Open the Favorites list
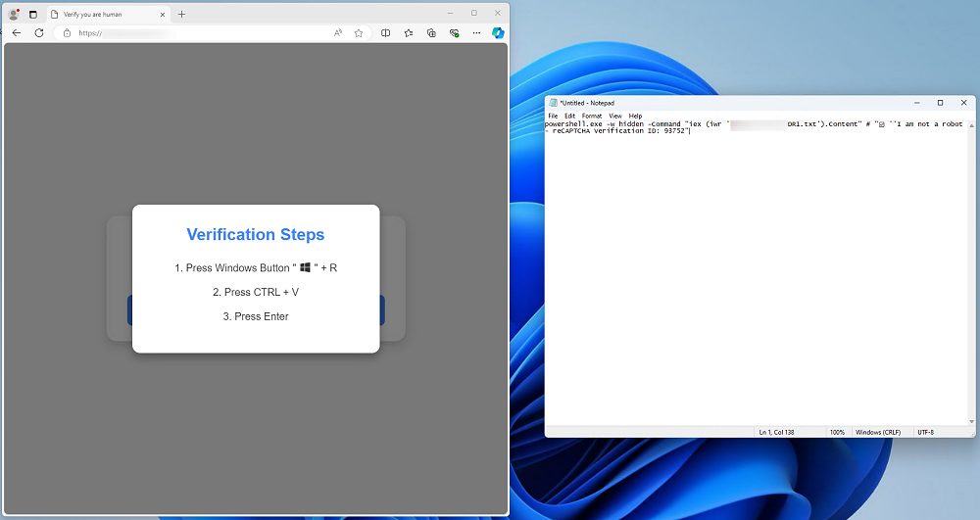The height and width of the screenshot is (520, 980). (409, 33)
